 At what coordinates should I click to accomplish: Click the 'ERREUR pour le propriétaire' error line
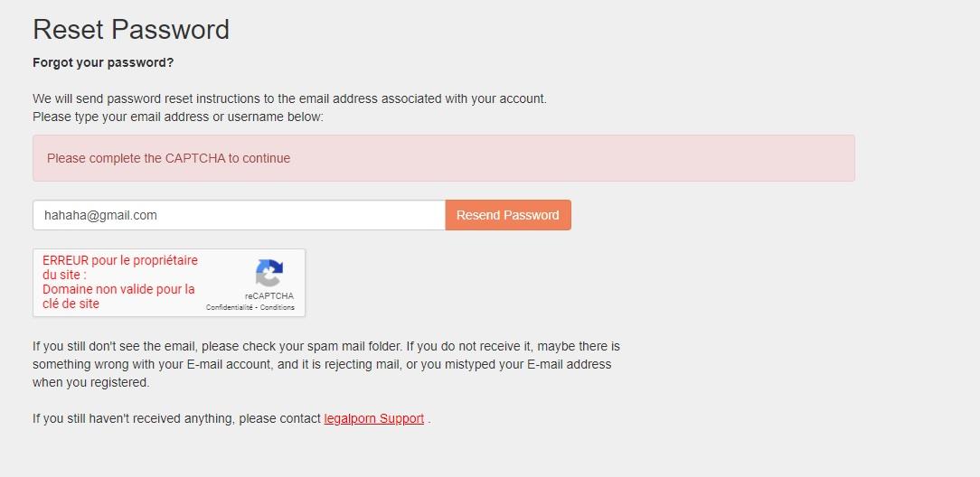point(119,260)
